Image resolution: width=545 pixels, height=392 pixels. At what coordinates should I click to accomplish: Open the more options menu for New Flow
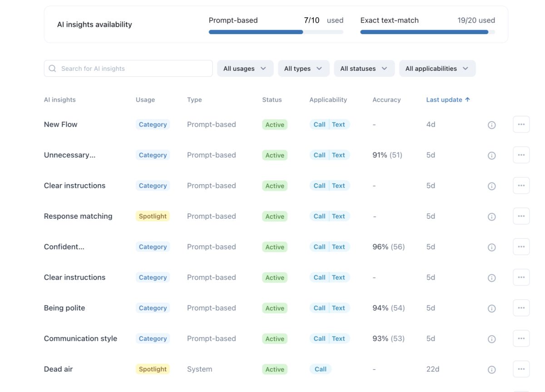point(521,124)
